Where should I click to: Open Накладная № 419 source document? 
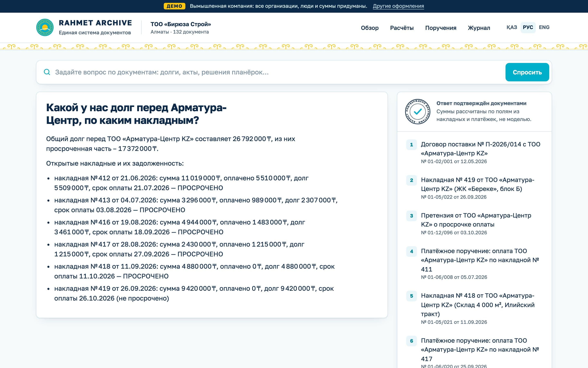[x=478, y=184]
